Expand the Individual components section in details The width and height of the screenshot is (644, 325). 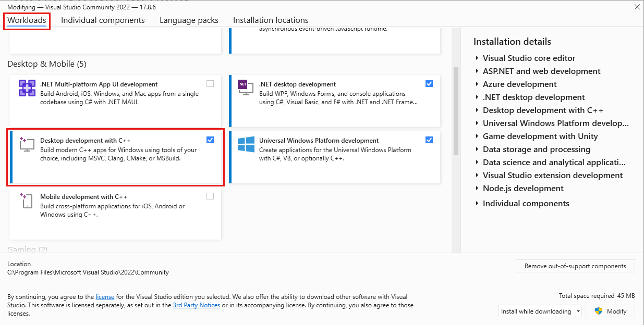point(477,204)
